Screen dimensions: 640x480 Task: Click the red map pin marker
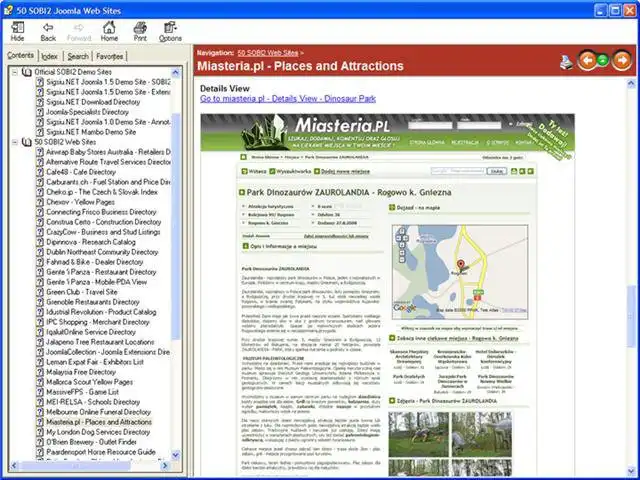click(x=461, y=265)
